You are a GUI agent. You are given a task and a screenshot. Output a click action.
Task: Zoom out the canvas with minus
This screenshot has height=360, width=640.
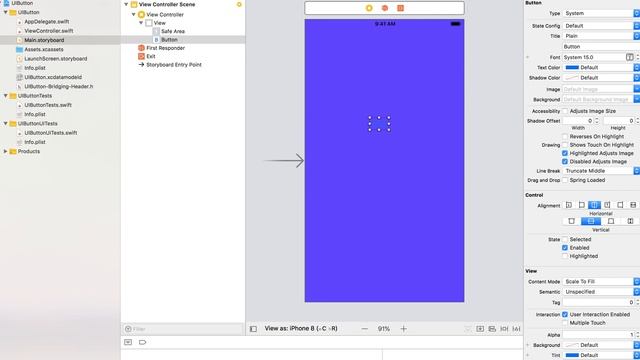pyautogui.click(x=364, y=329)
